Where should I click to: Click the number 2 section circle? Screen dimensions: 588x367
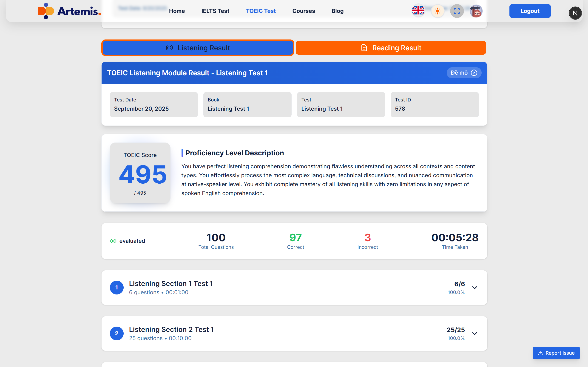click(117, 333)
